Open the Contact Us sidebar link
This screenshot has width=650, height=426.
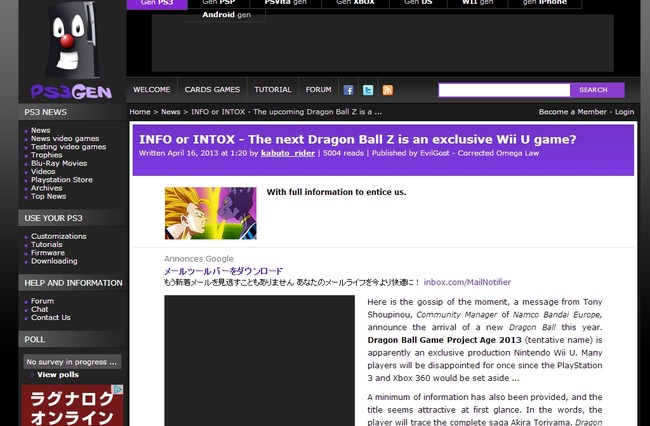pos(51,317)
